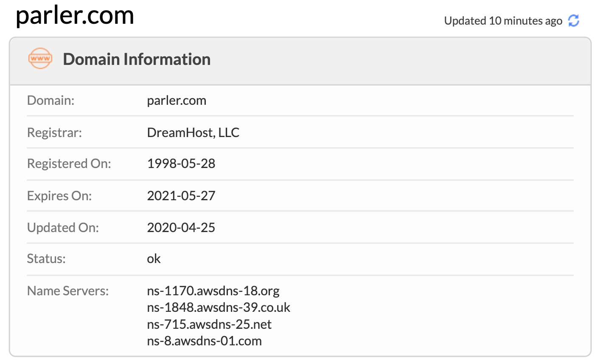The image size is (600, 364).
Task: Select the 2021-05-27 expiry date
Action: tap(181, 196)
